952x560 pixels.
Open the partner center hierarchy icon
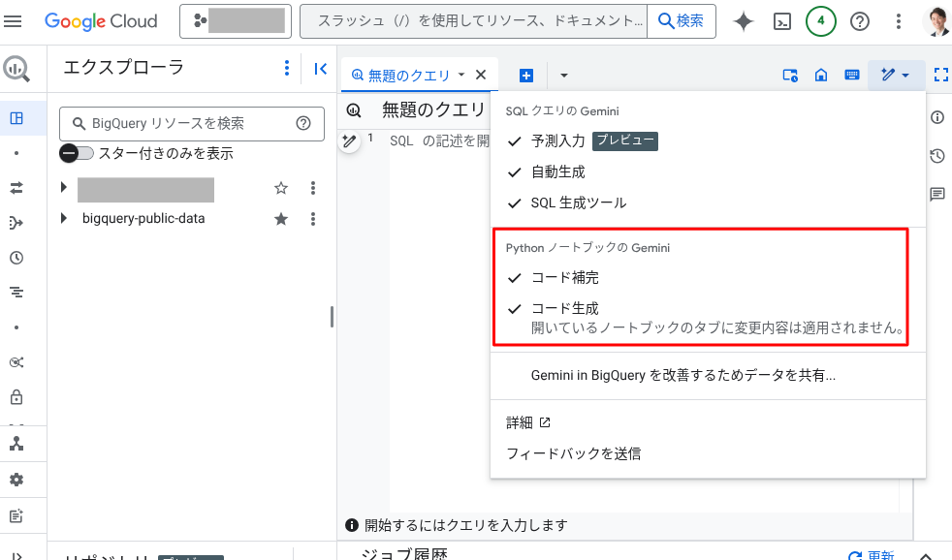(x=16, y=444)
